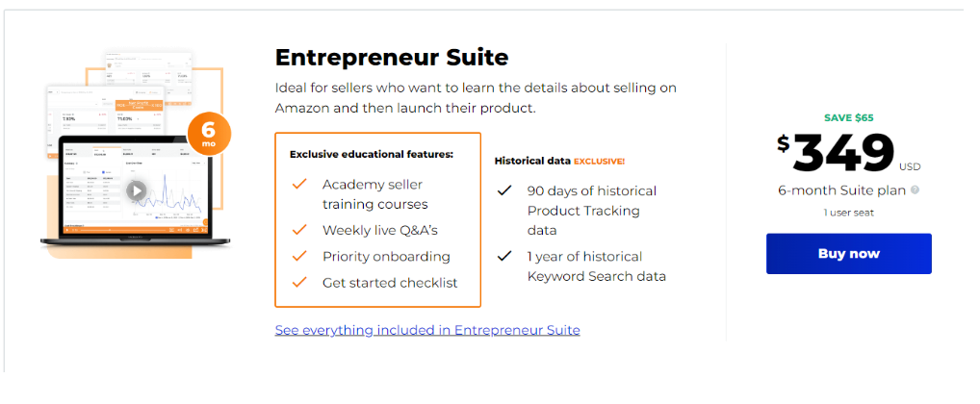980x404 pixels.
Task: Open See everything included in Entrepreneur Suite link
Action: pos(427,330)
